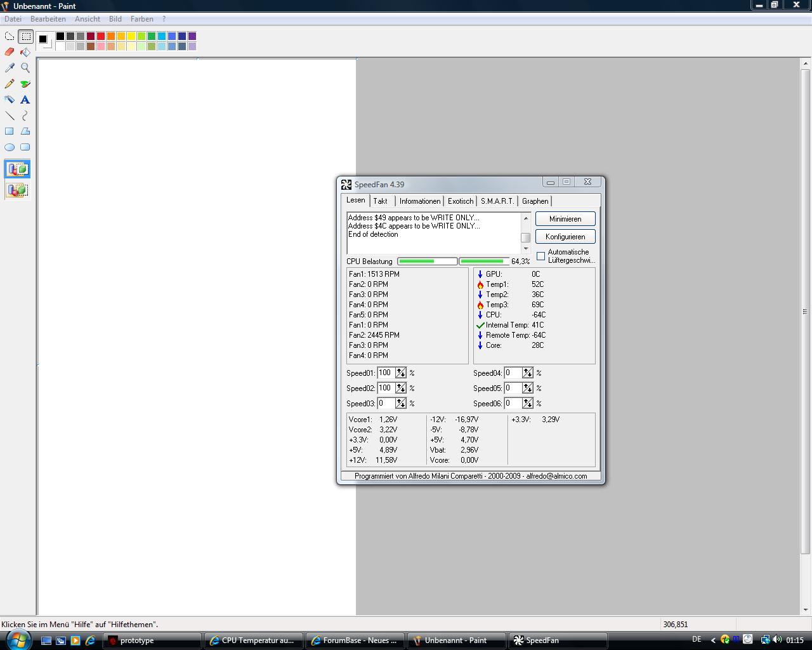Click the GPU down-arrow temperature icon

click(480, 274)
